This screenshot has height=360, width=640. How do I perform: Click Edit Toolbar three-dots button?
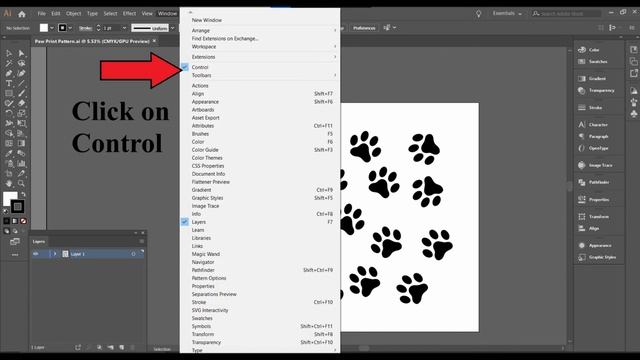[x=15, y=255]
